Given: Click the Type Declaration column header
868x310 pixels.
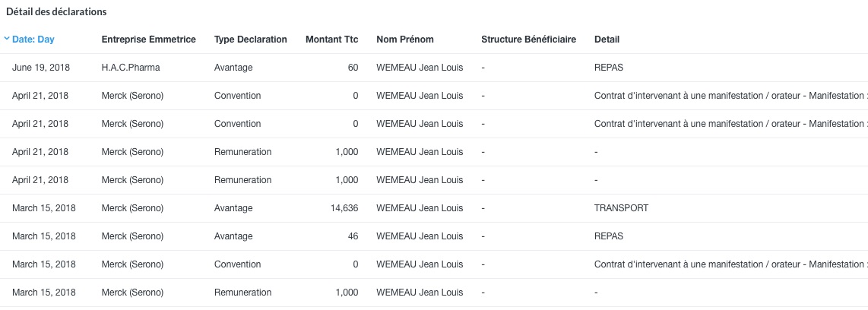Looking at the screenshot, I should tap(251, 40).
